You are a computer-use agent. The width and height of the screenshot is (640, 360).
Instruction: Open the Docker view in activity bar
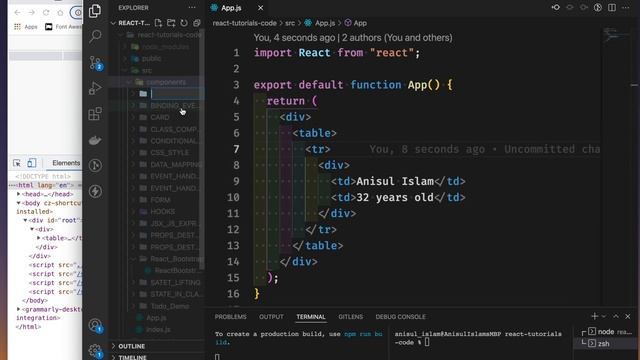95,140
